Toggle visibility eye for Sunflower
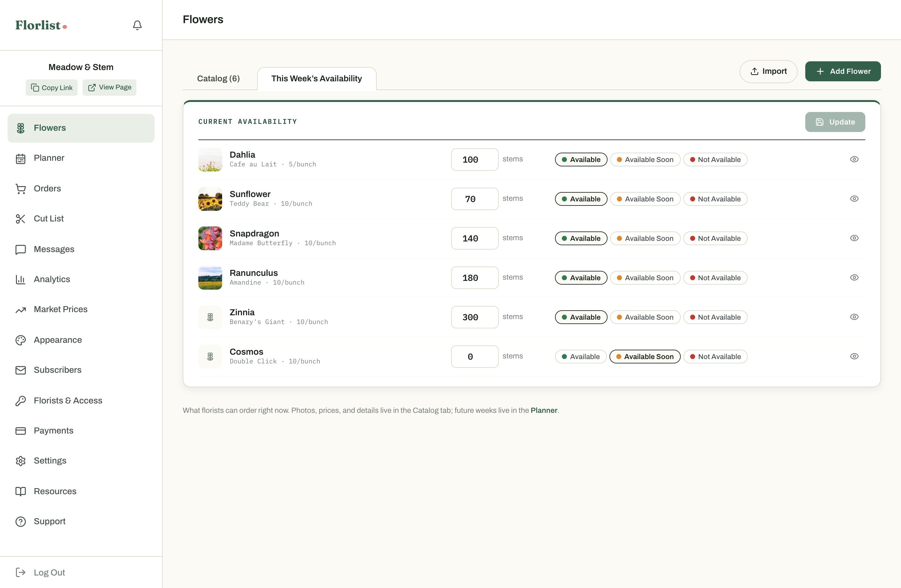901x588 pixels. point(854,199)
